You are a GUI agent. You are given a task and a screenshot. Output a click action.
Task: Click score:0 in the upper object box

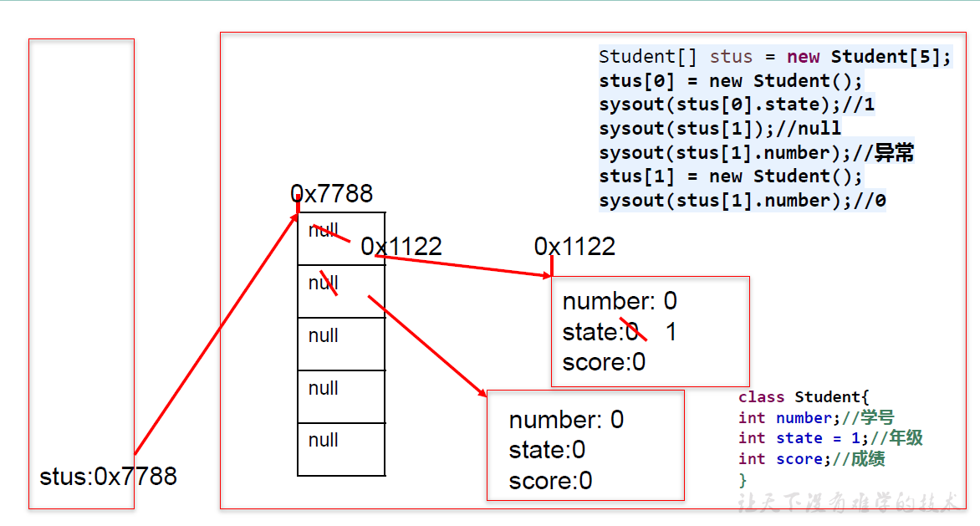(604, 362)
